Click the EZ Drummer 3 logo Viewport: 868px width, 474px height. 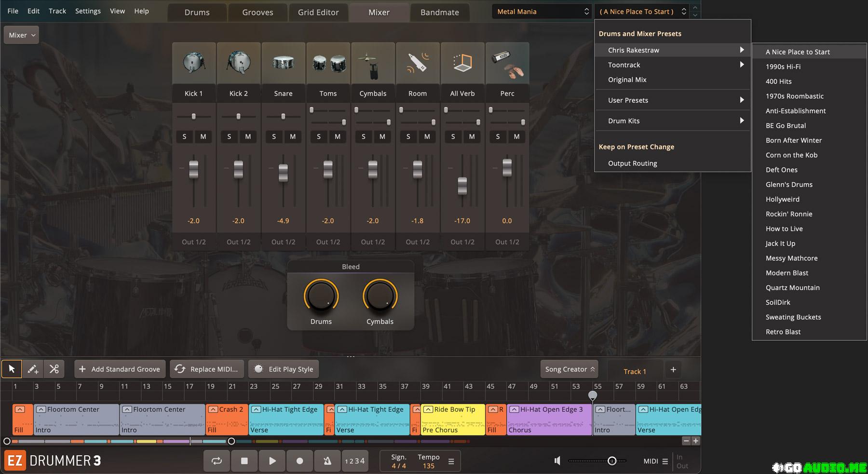point(53,461)
